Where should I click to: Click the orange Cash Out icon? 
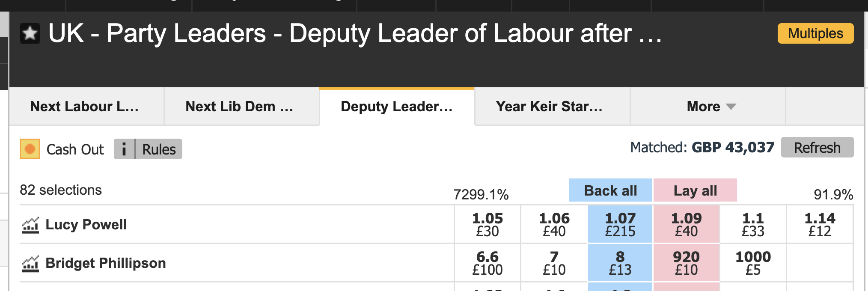[30, 149]
